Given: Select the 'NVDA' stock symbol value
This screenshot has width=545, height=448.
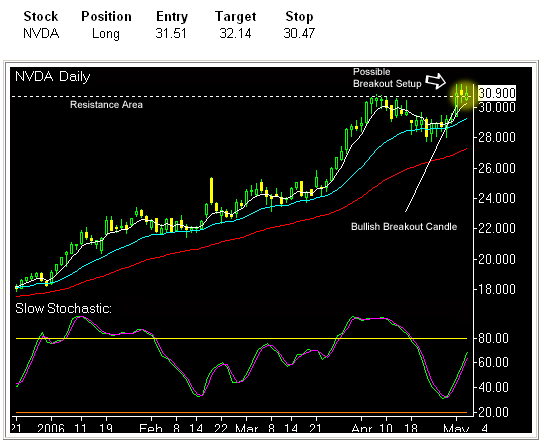Looking at the screenshot, I should tap(41, 34).
